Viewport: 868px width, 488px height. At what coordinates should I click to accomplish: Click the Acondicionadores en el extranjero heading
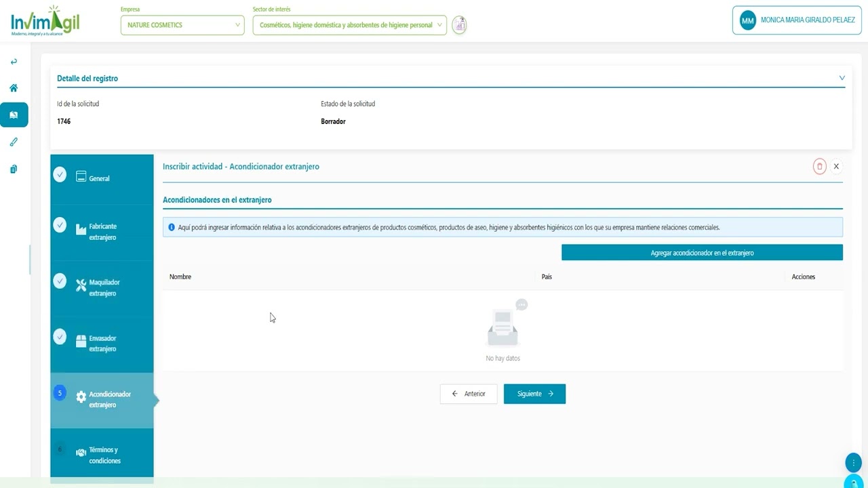pos(217,200)
